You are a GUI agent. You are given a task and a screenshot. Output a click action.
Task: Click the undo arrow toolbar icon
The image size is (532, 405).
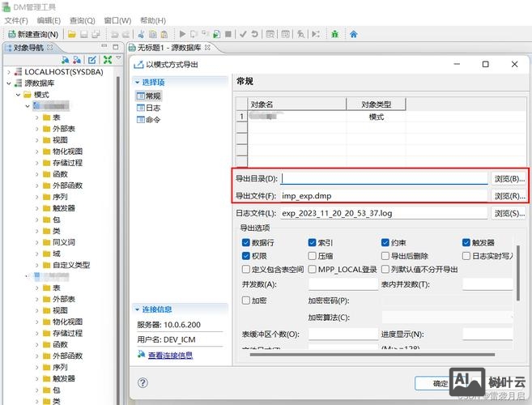click(115, 34)
